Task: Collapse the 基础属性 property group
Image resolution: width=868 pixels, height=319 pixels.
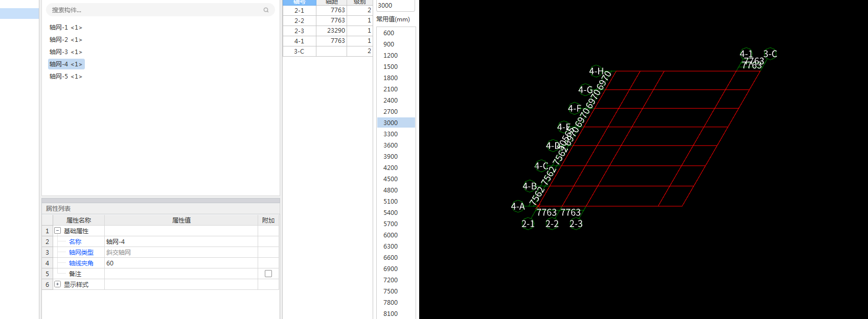Action: click(x=58, y=231)
